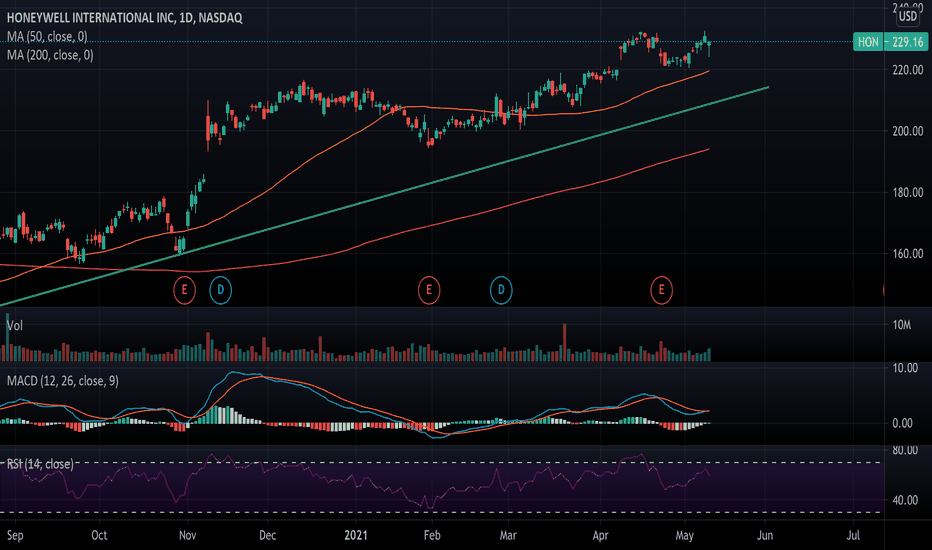
Task: Click the October earnings E marker
Action: 184,290
